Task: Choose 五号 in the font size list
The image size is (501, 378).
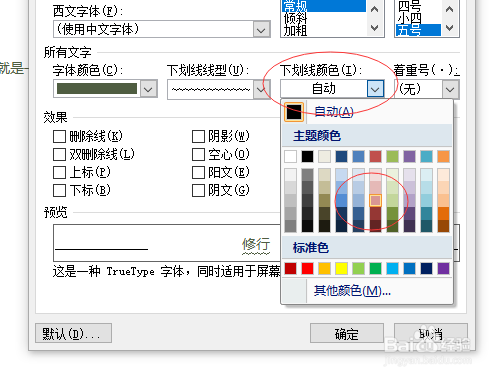Action: pos(418,30)
